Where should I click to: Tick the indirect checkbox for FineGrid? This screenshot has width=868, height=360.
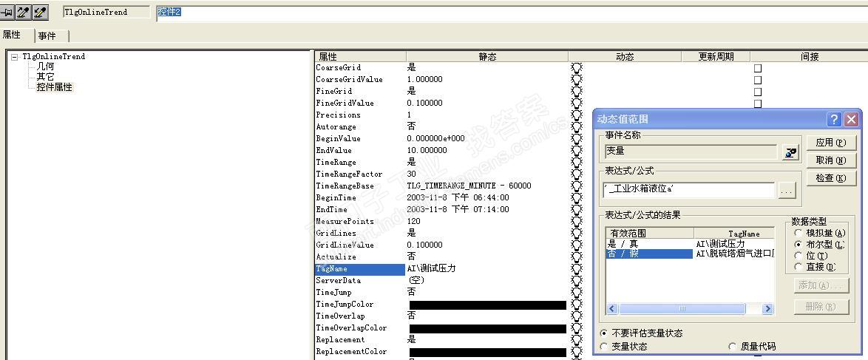(x=758, y=92)
